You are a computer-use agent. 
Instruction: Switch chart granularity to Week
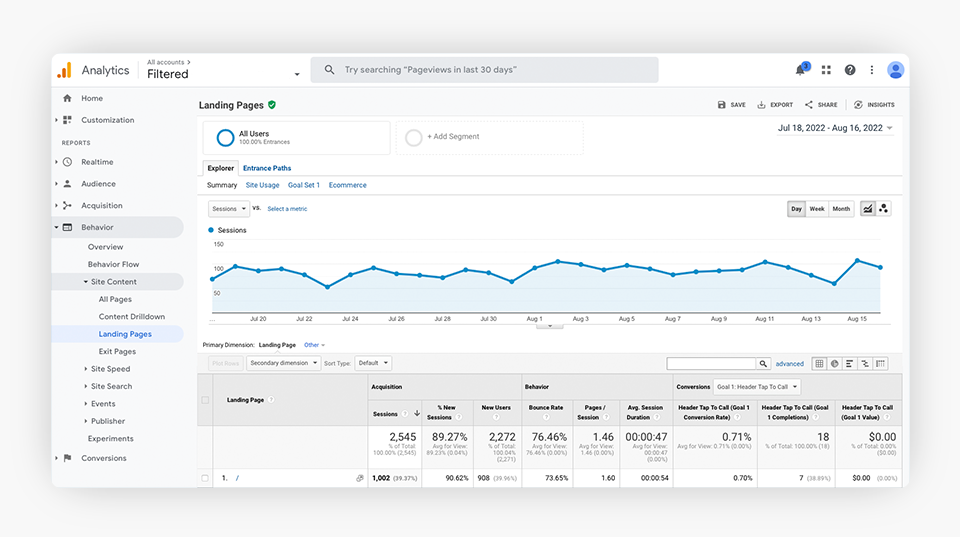817,209
